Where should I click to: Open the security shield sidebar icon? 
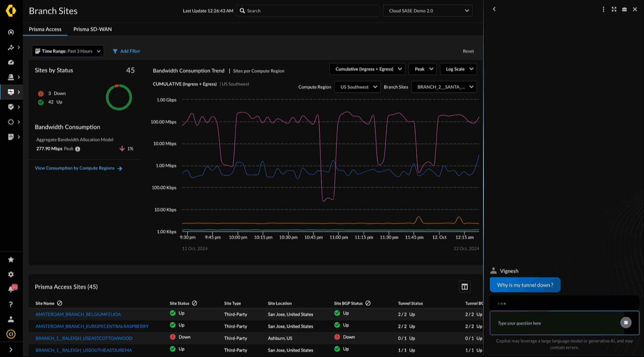click(x=11, y=107)
